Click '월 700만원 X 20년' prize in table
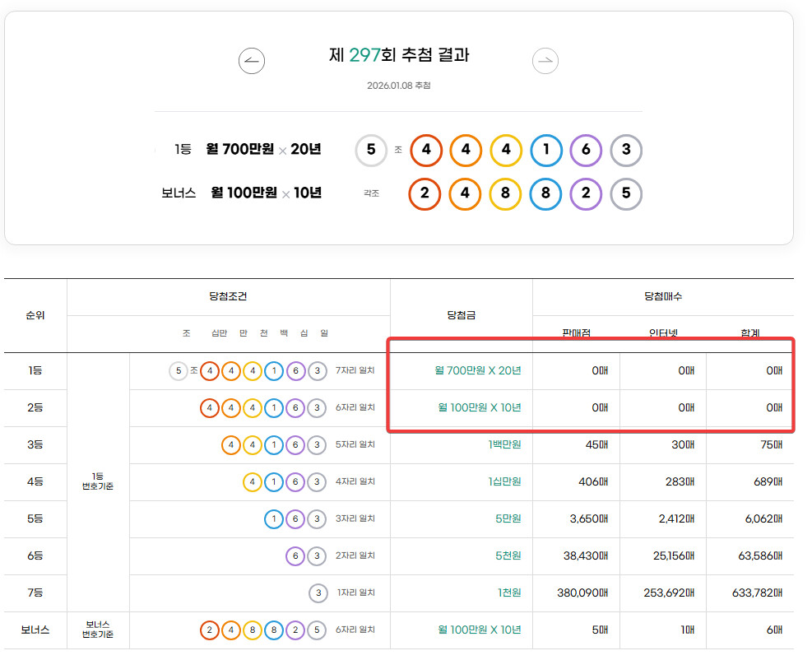Screen dimensions: 812x660 477,370
